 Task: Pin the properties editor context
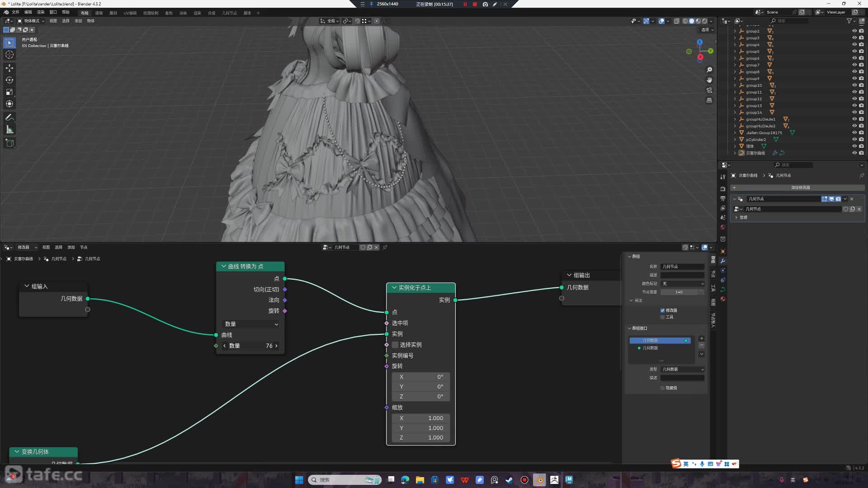tap(862, 175)
